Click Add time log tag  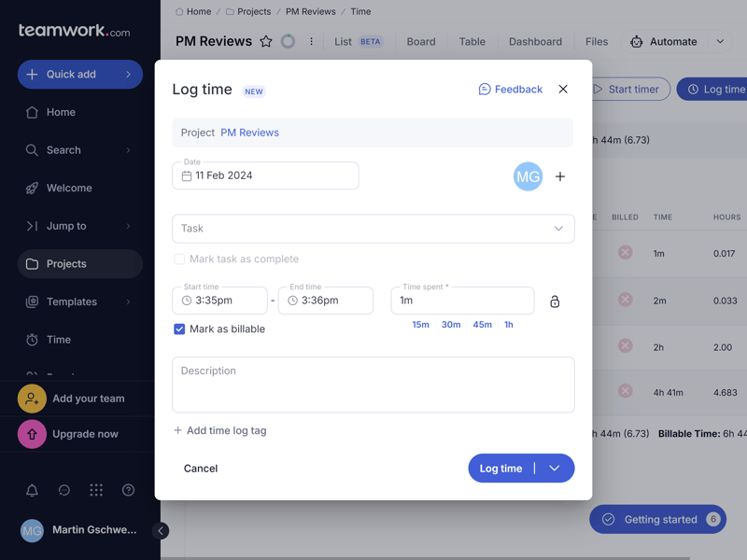pos(220,430)
